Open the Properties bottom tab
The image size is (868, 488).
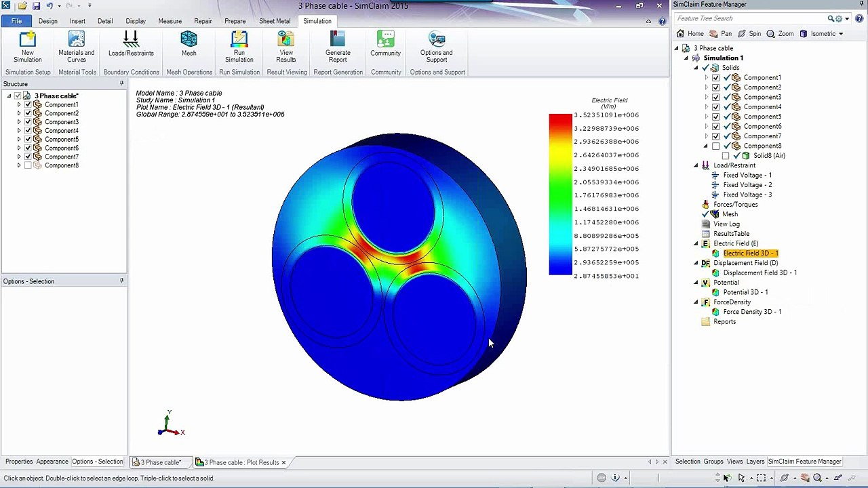19,462
